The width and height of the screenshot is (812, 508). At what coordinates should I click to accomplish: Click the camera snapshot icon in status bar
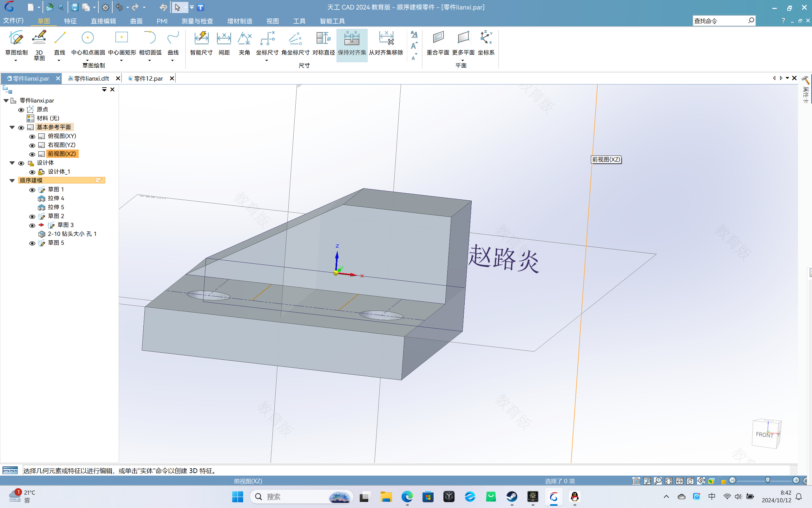pyautogui.click(x=636, y=481)
